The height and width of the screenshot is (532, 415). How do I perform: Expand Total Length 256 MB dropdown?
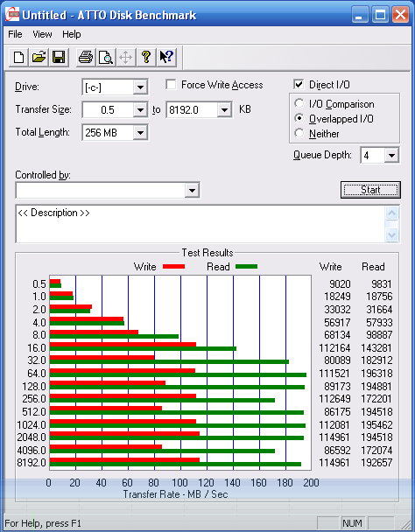[140, 132]
